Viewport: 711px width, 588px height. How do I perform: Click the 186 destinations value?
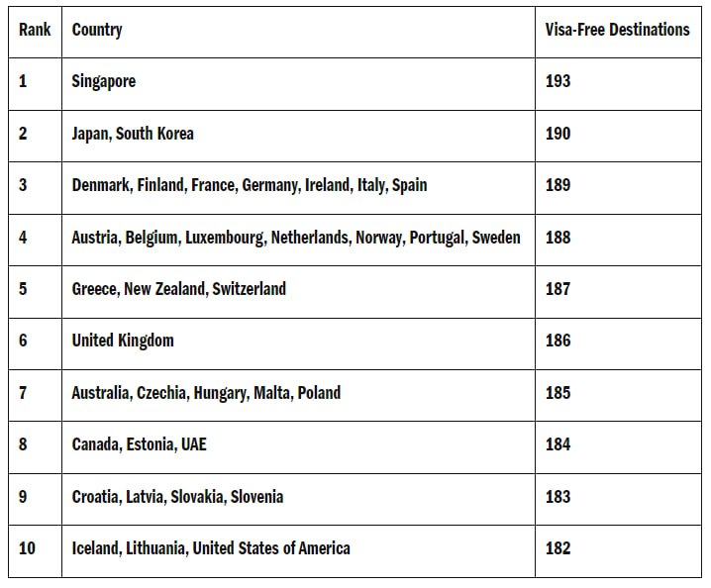[558, 341]
